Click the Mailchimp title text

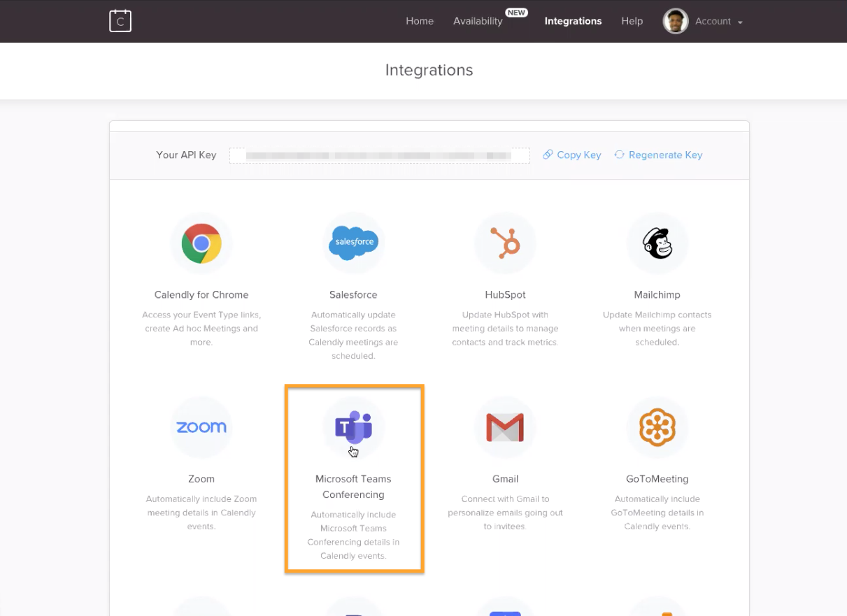click(x=657, y=295)
